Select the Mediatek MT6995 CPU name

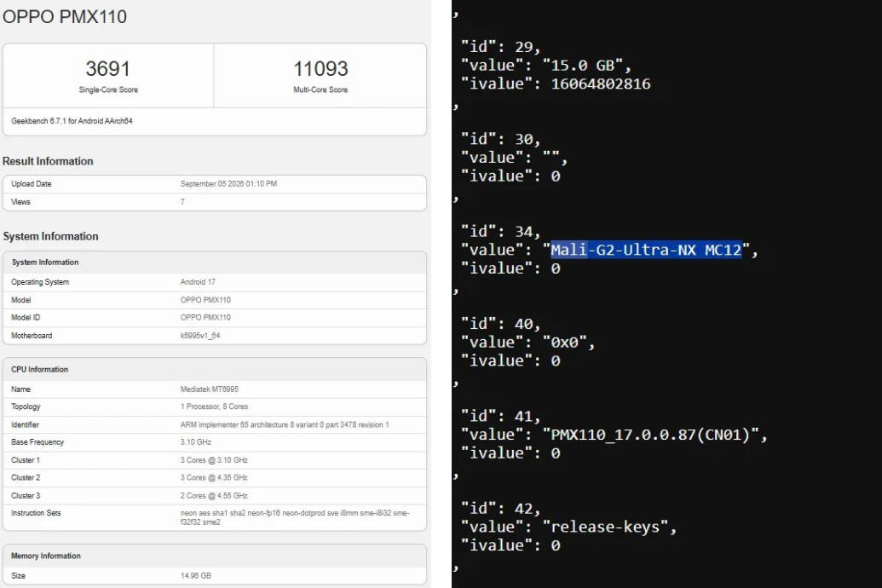click(x=210, y=389)
